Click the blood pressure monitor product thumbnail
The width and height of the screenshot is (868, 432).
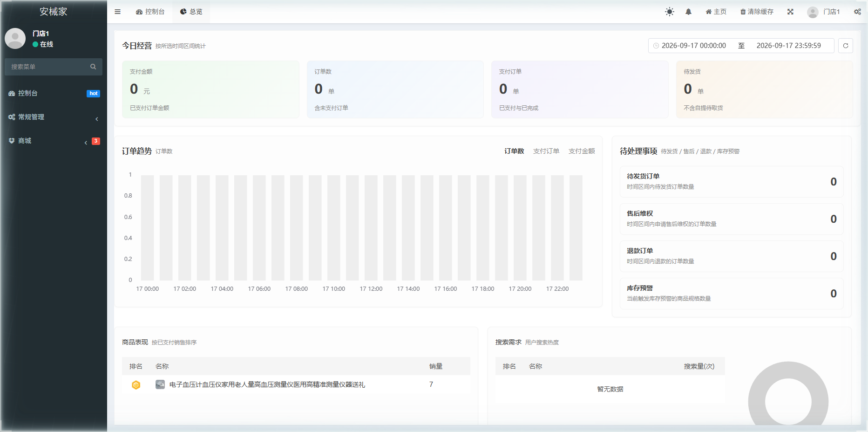click(x=160, y=384)
